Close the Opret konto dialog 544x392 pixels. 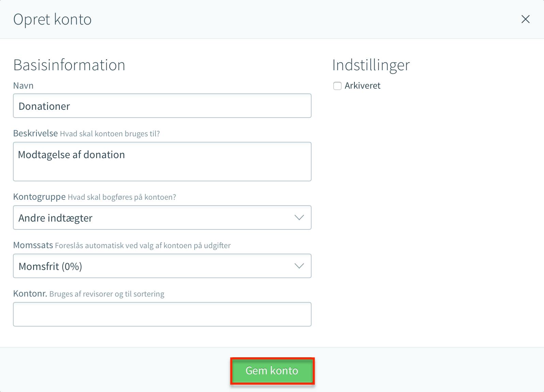[525, 19]
